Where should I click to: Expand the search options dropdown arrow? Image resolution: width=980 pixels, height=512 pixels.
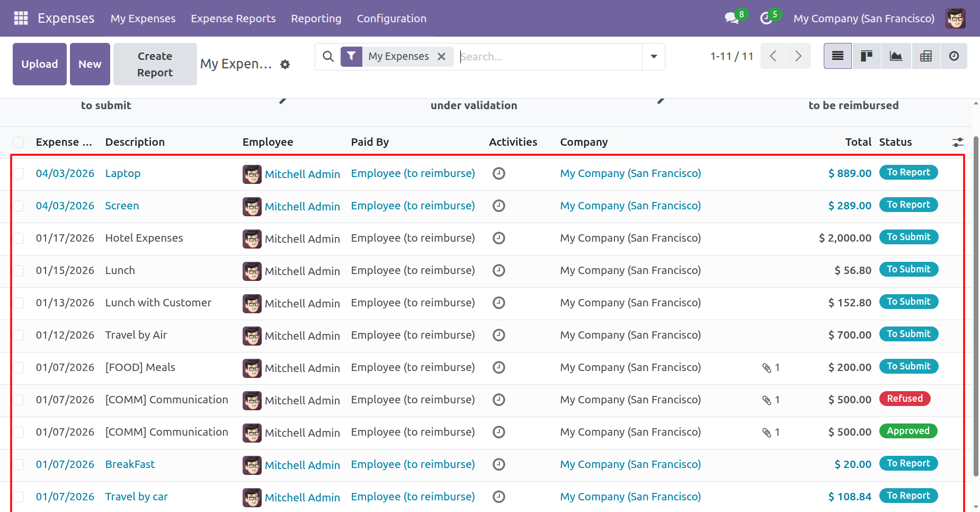click(654, 57)
